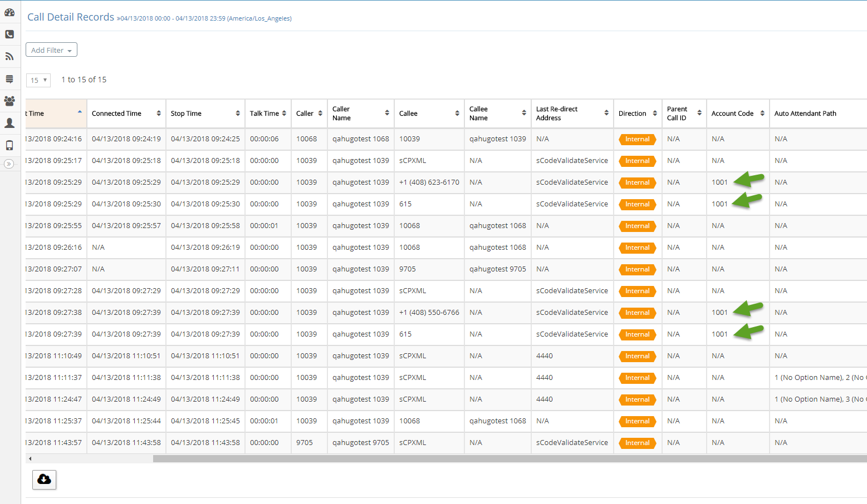
Task: Click the Auto Attendant Path column header
Action: click(x=805, y=113)
